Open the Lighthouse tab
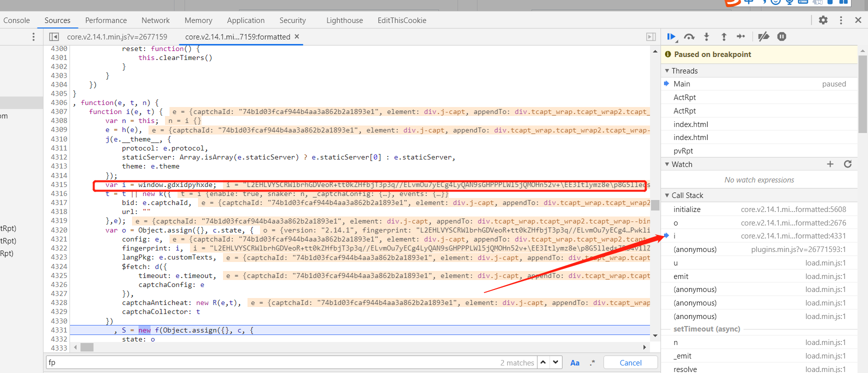This screenshot has height=373, width=868. coord(344,20)
